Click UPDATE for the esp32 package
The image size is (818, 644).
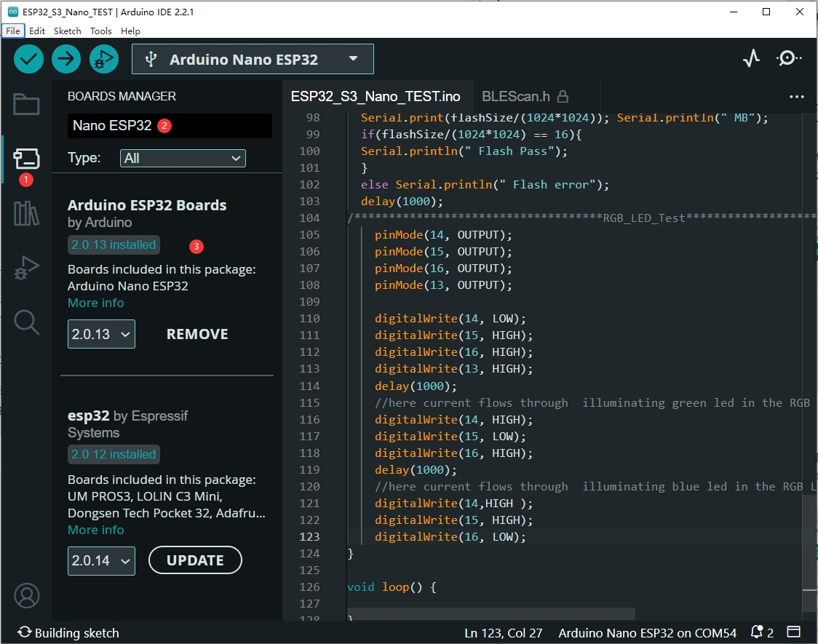pos(195,560)
